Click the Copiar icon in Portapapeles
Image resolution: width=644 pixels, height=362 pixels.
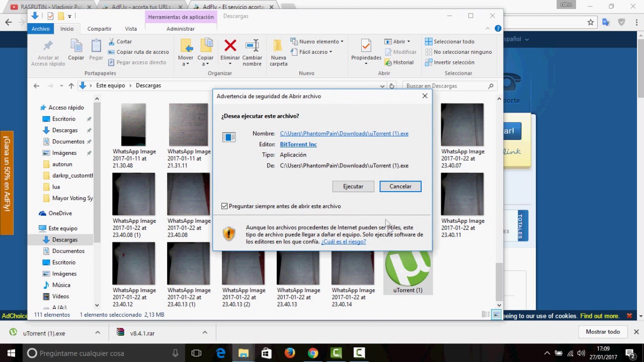76,46
